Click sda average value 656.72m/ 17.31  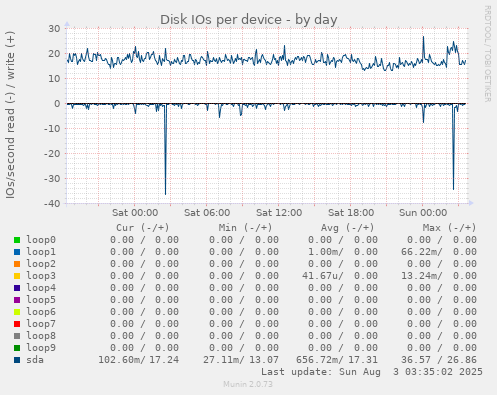[337, 360]
